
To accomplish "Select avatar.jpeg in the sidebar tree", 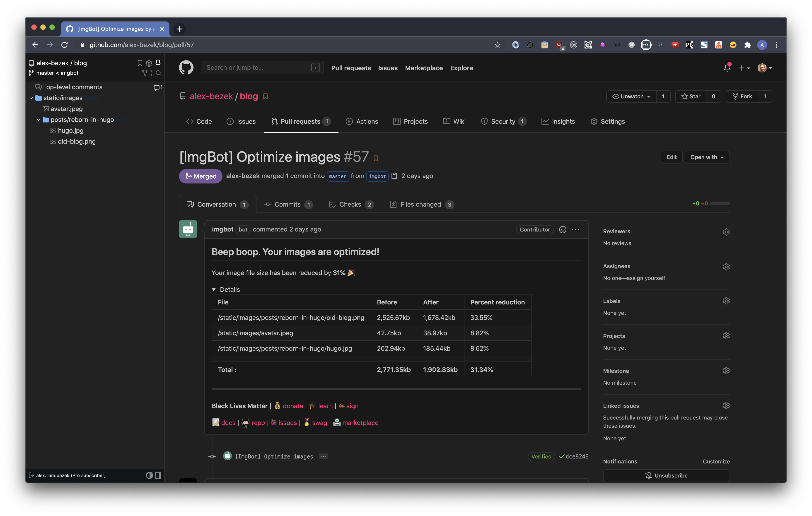I will click(x=66, y=109).
